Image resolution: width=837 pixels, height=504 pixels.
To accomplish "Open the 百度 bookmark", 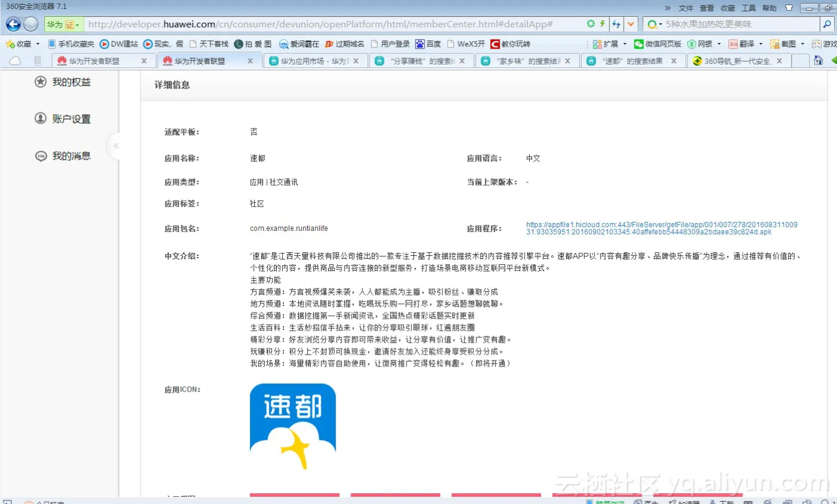I will click(x=428, y=44).
